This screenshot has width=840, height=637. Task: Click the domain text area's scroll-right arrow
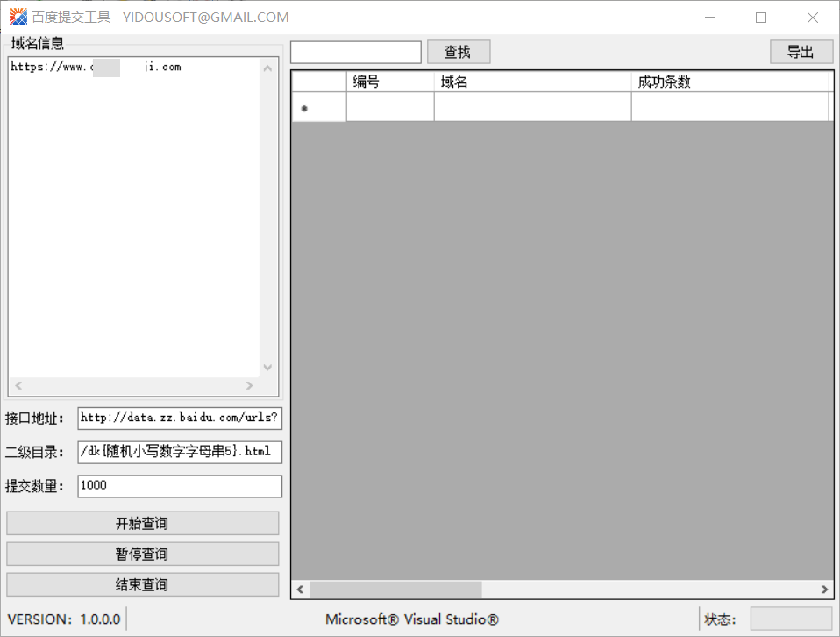(x=250, y=385)
